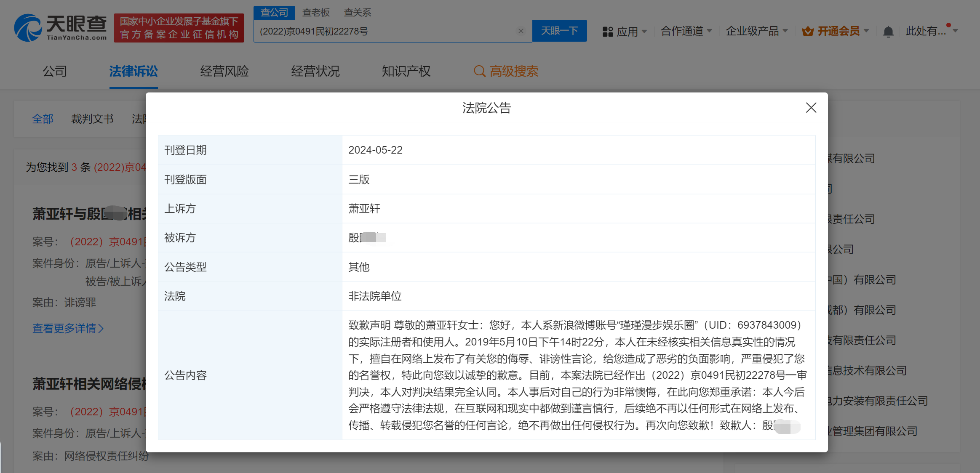Click the red dot badge near 此处有
This screenshot has height=473, width=980.
coord(948,25)
